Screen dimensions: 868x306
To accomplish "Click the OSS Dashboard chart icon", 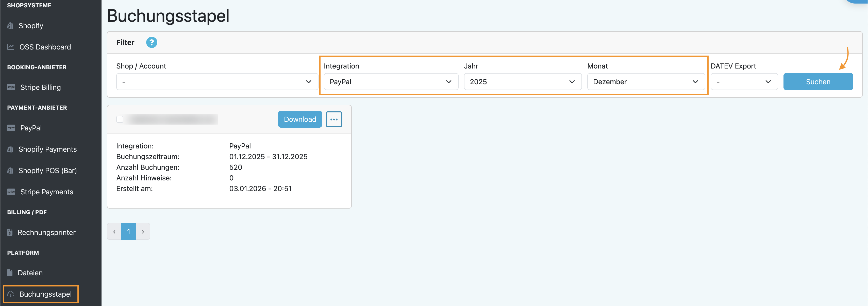I will coord(11,47).
